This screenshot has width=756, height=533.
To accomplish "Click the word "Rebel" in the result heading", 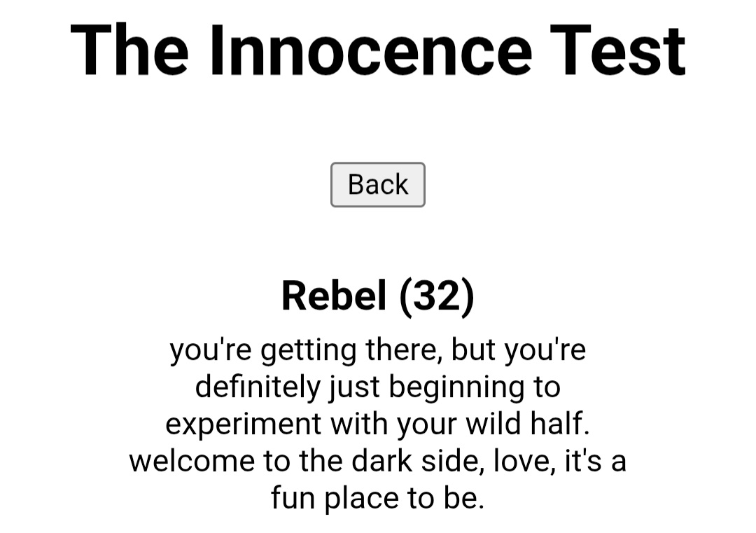I will click(x=334, y=296).
